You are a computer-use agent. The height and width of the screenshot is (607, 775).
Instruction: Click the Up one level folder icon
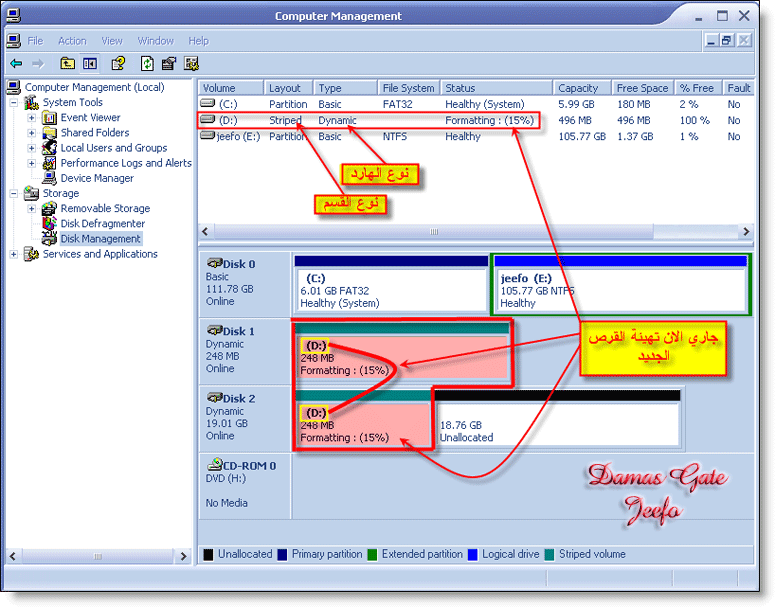tap(67, 63)
